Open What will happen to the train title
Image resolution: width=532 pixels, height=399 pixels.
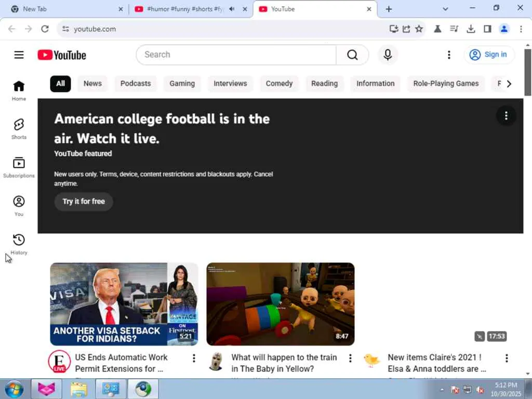(284, 363)
